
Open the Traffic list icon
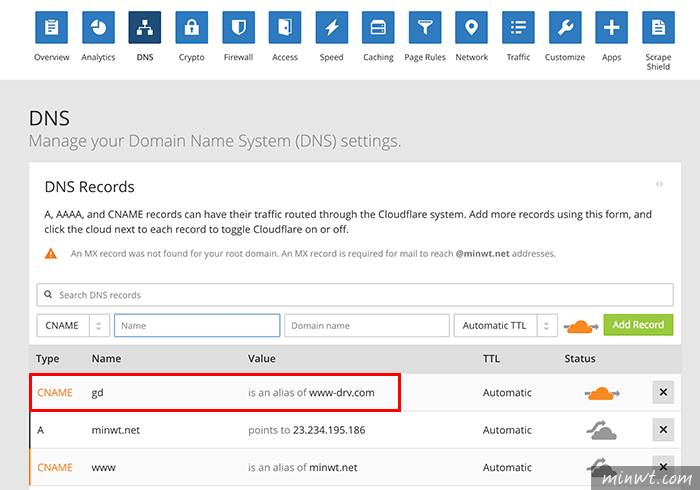pos(518,28)
